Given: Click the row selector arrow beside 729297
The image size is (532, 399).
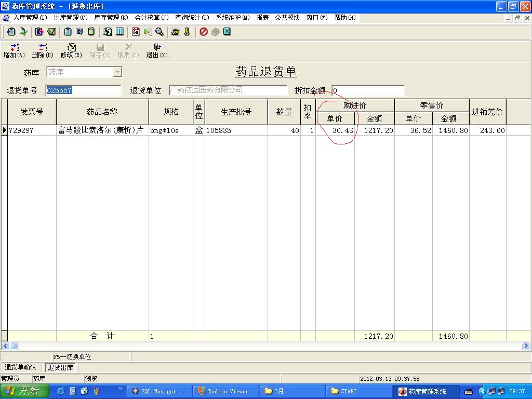Looking at the screenshot, I should coord(4,130).
